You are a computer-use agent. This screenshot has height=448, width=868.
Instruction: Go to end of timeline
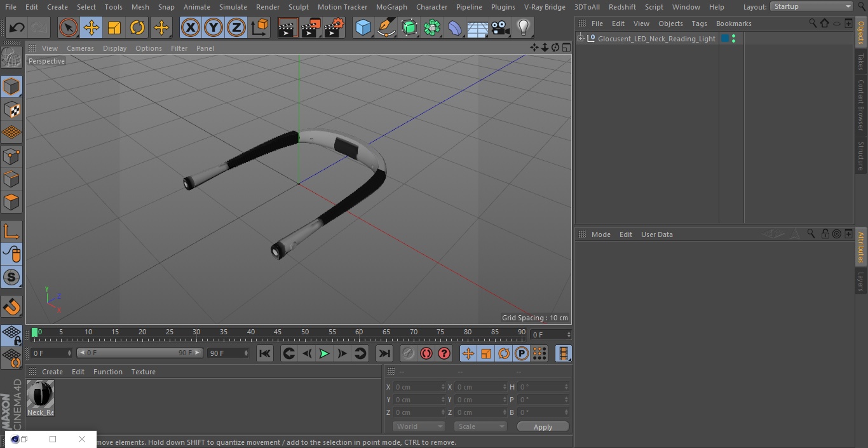[x=384, y=353]
